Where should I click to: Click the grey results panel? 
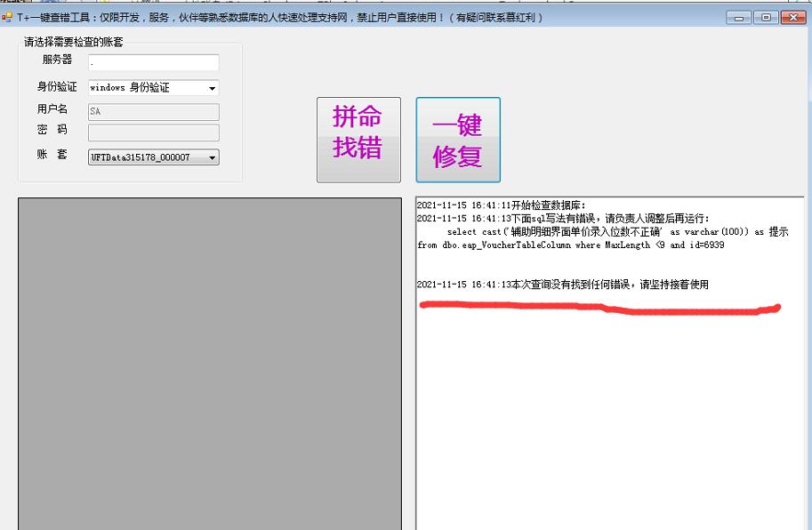210,364
